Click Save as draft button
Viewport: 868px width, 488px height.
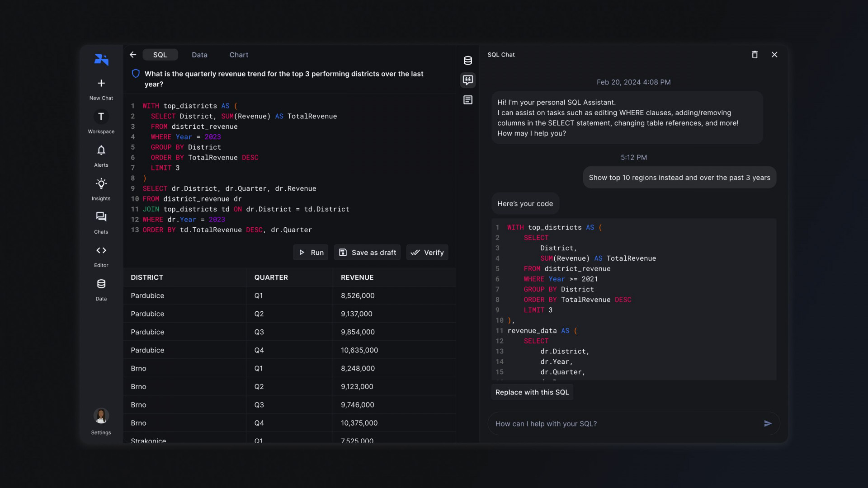tap(367, 253)
